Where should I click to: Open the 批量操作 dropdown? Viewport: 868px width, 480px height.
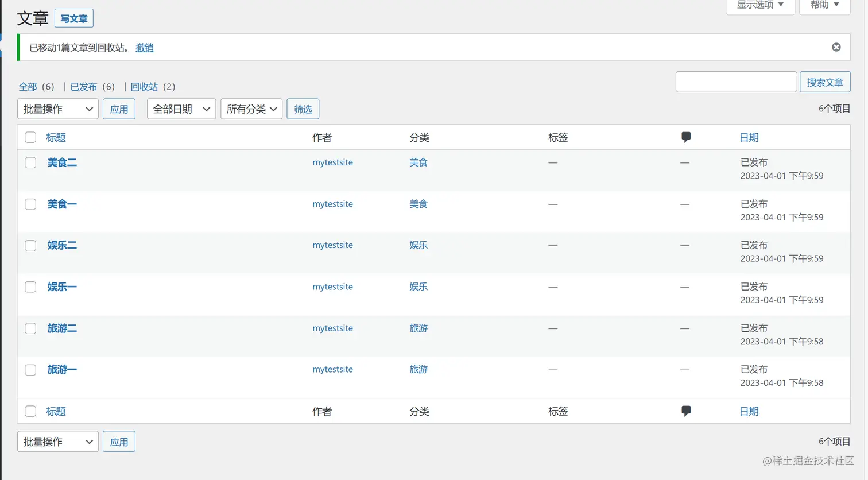[57, 109]
